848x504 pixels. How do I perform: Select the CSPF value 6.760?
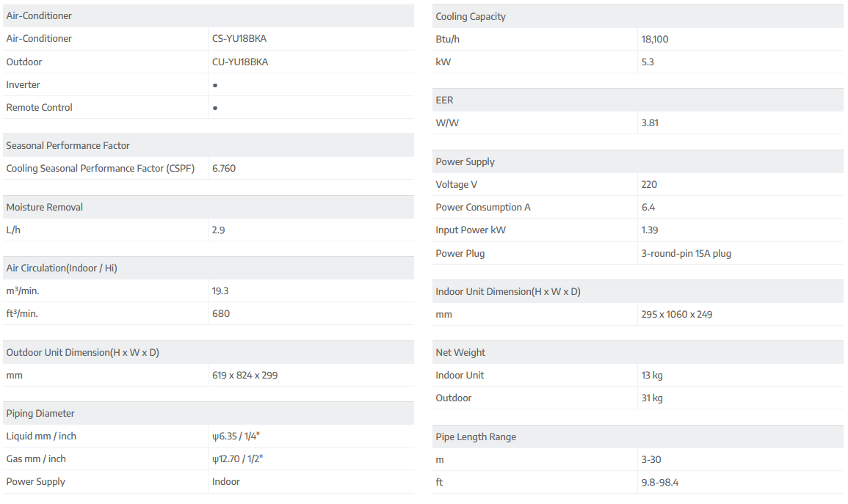pos(224,168)
